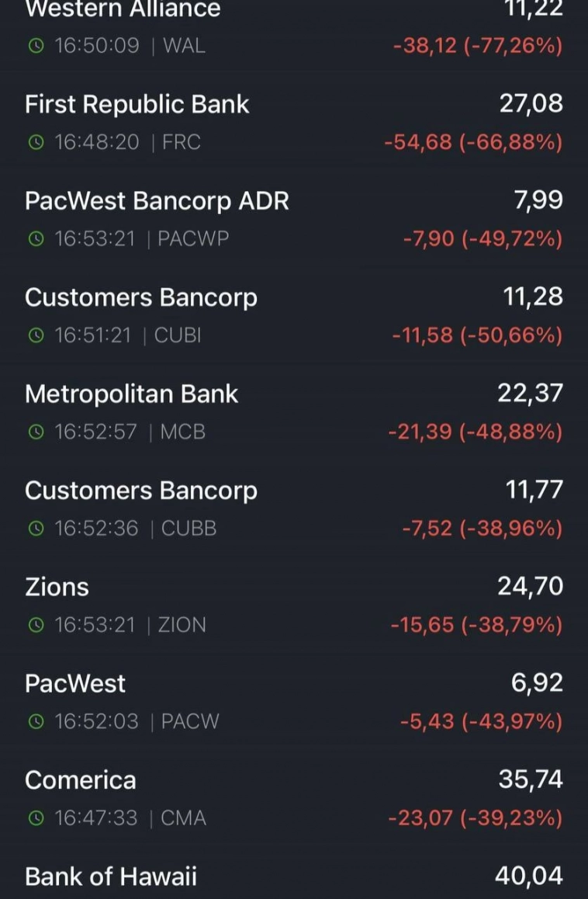Tap the clock icon beside ZION ticker
Viewport: 588px width, 899px height.
point(35,625)
